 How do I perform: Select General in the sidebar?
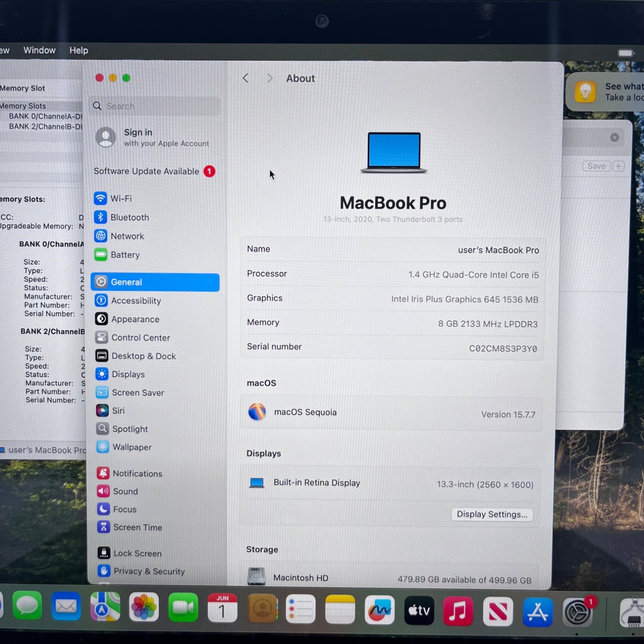coord(155,282)
